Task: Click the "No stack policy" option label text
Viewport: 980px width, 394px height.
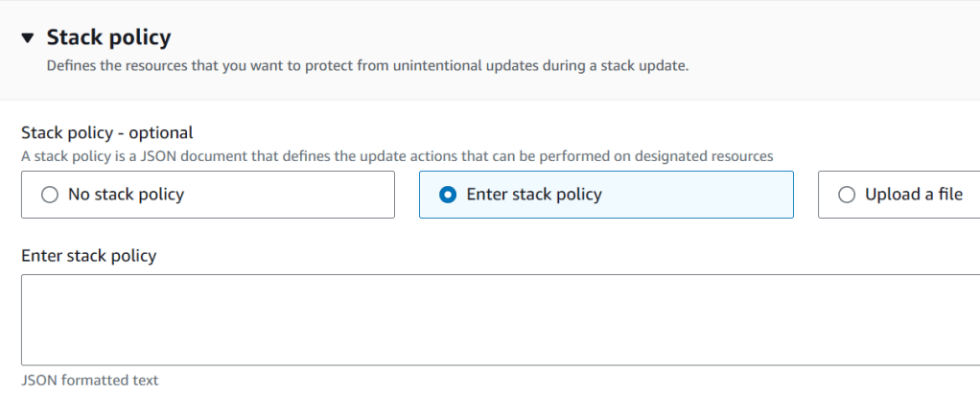Action: [126, 195]
